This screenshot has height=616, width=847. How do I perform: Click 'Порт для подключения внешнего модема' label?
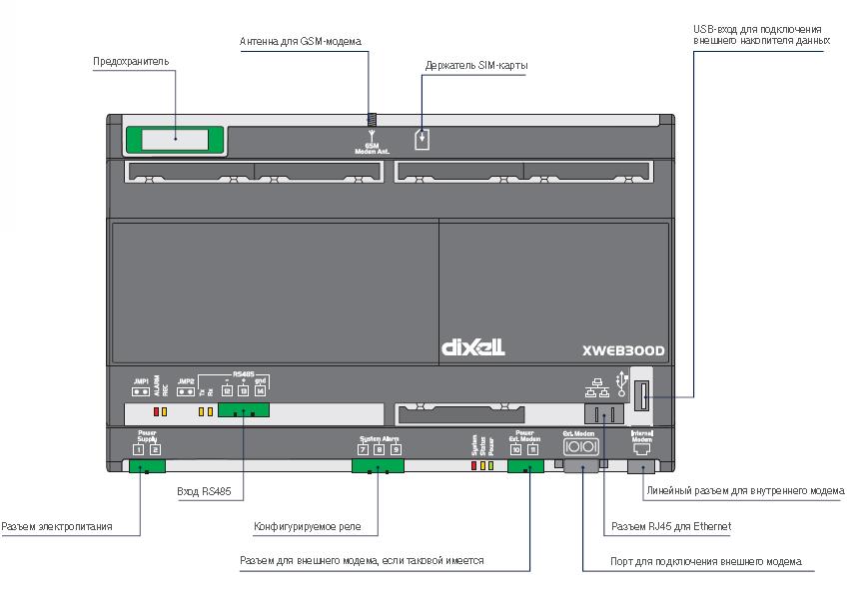706,561
